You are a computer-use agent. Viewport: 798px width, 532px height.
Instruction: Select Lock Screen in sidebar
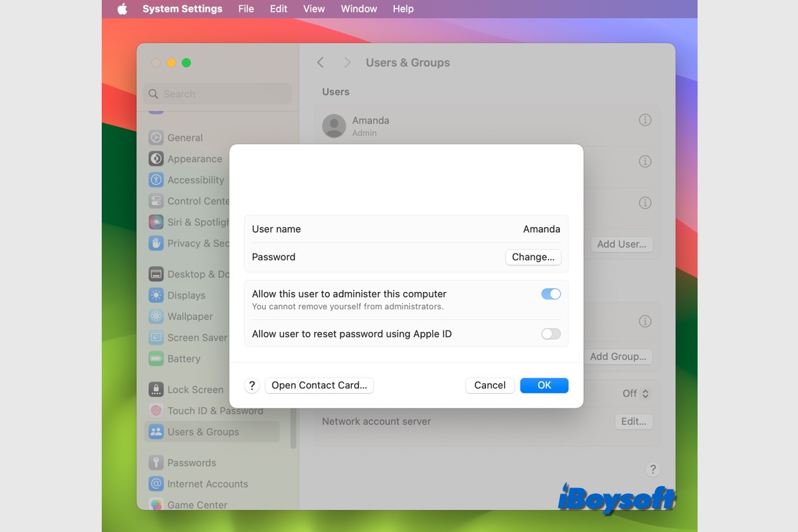(x=196, y=390)
